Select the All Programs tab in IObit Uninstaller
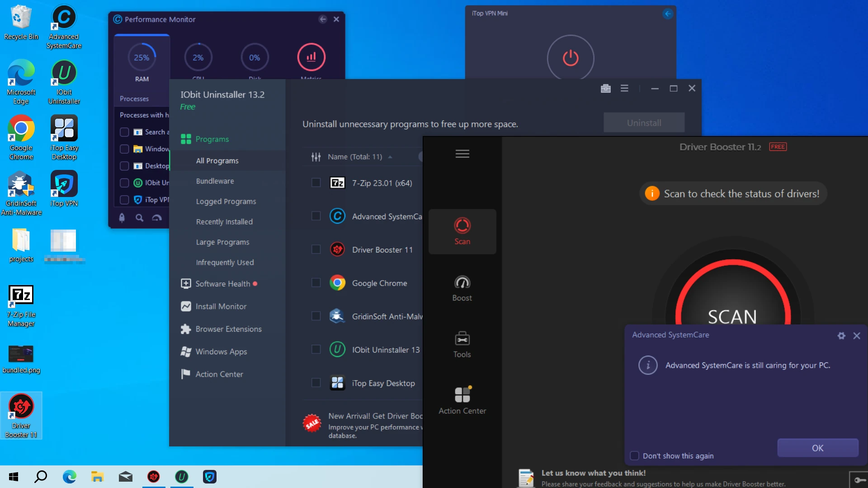This screenshot has width=868, height=488. click(x=217, y=160)
